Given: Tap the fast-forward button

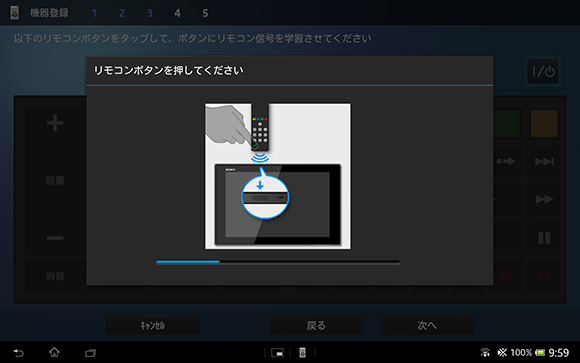Looking at the screenshot, I should tap(544, 199).
